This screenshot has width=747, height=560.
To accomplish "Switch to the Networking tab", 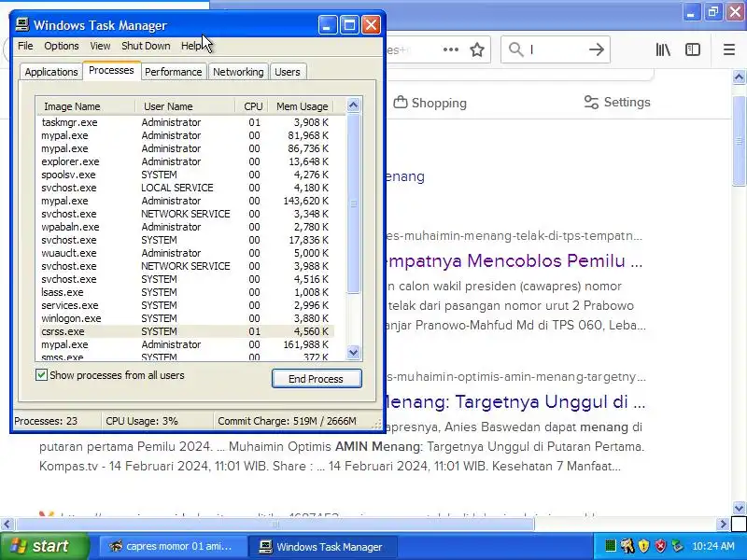I will 238,72.
